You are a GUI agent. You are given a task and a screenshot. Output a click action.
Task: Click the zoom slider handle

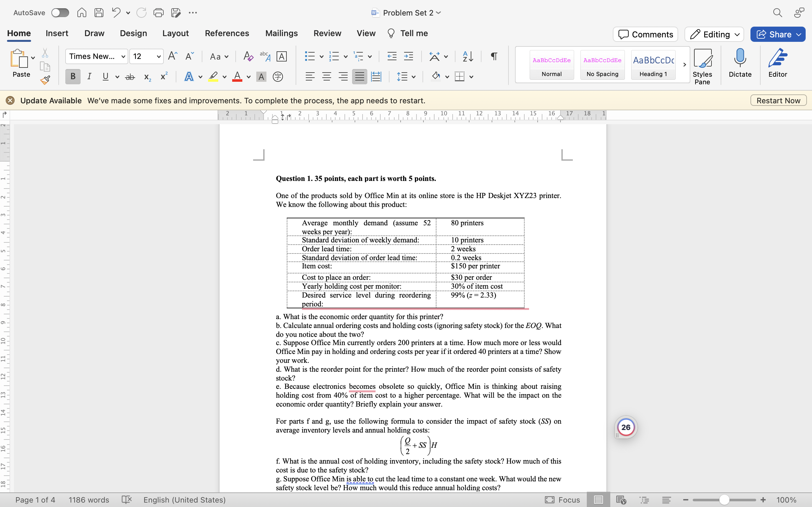click(x=724, y=500)
